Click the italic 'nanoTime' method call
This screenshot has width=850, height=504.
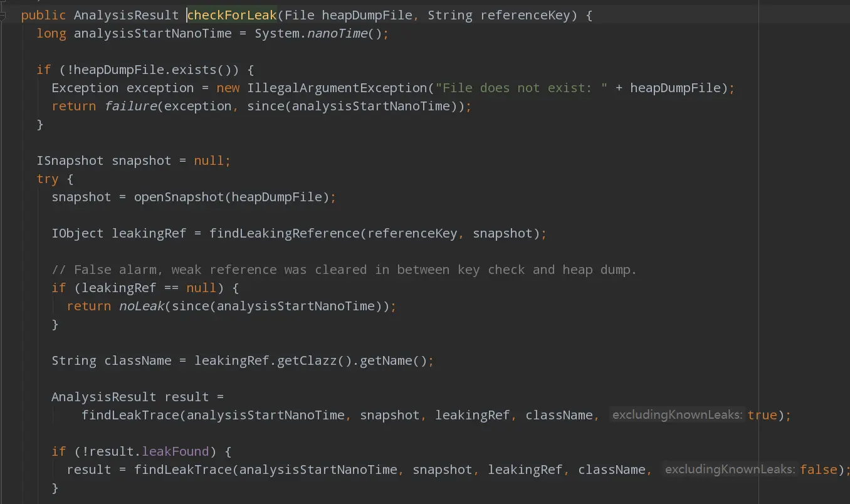337,33
